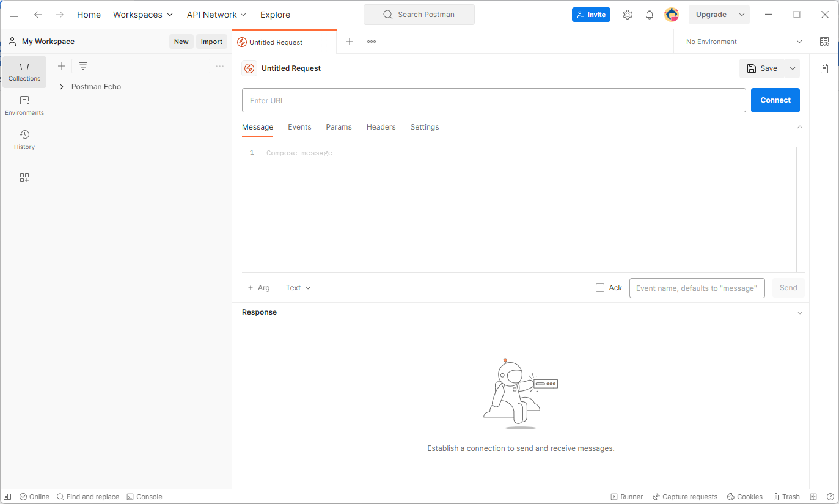
Task: Create new collection with plus icon
Action: (x=61, y=66)
